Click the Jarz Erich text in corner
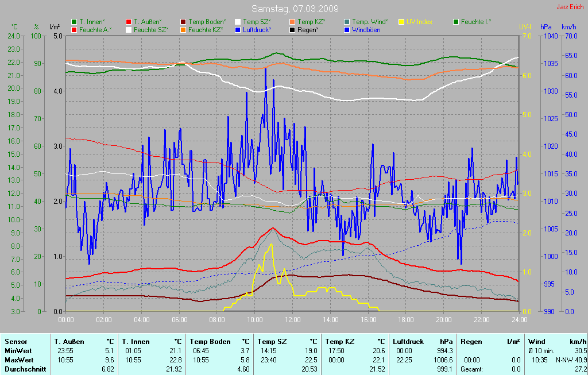588x375 pixels. coord(570,7)
